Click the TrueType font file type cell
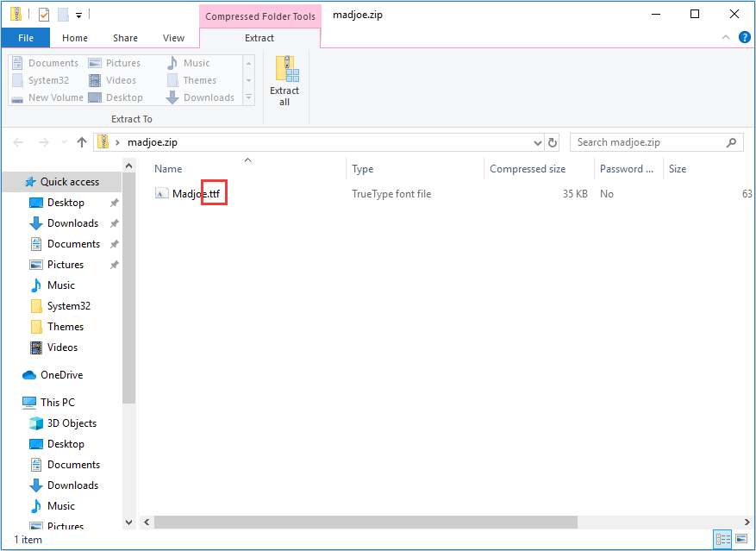Image resolution: width=756 pixels, height=551 pixels. pyautogui.click(x=391, y=194)
